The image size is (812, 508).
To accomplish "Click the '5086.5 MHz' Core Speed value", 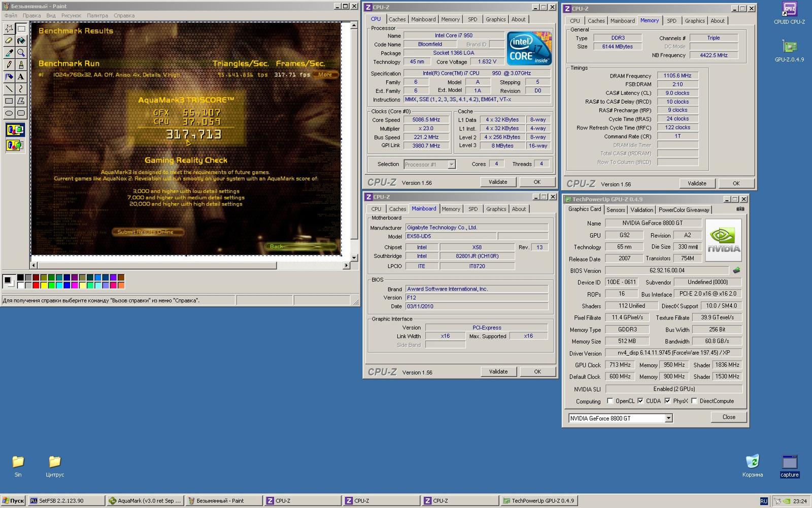I will click(426, 120).
